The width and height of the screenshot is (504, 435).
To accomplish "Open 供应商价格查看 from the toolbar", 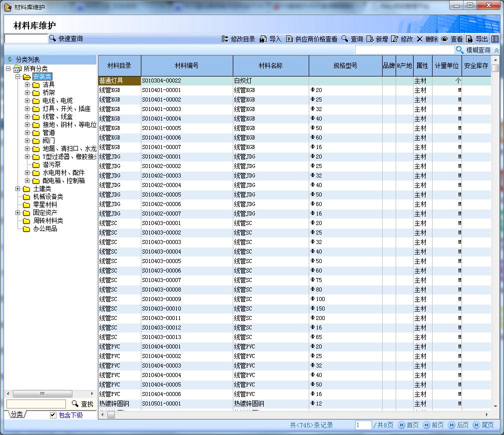I will [x=289, y=39].
